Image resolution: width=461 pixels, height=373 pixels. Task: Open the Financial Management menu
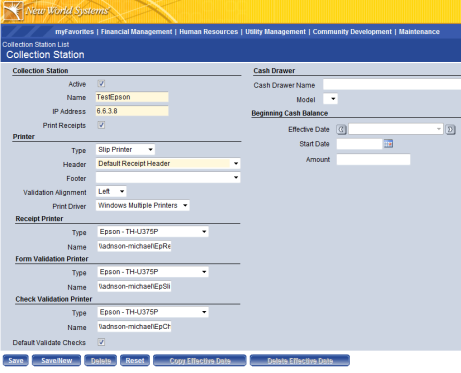[136, 32]
